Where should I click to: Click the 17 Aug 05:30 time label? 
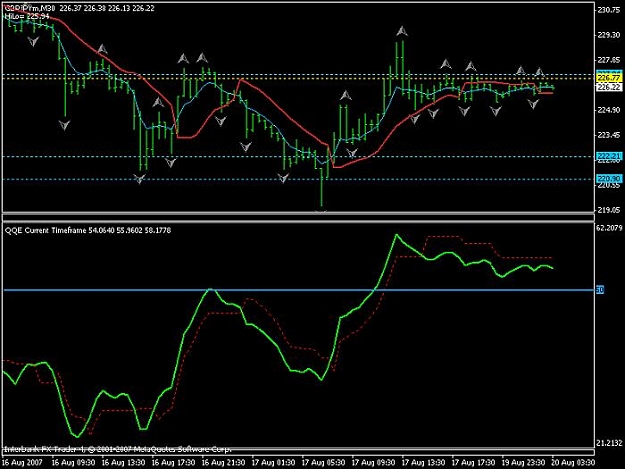pos(323,463)
